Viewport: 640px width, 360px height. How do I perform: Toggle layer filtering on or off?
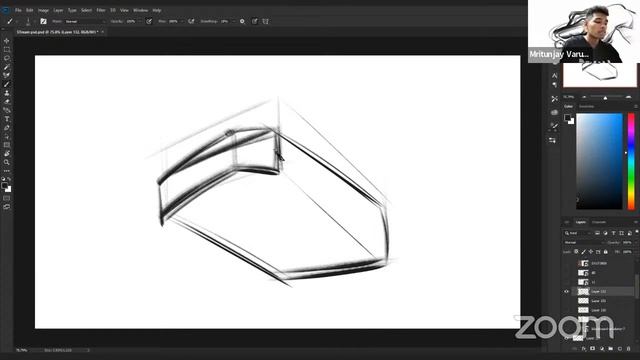tap(637, 232)
